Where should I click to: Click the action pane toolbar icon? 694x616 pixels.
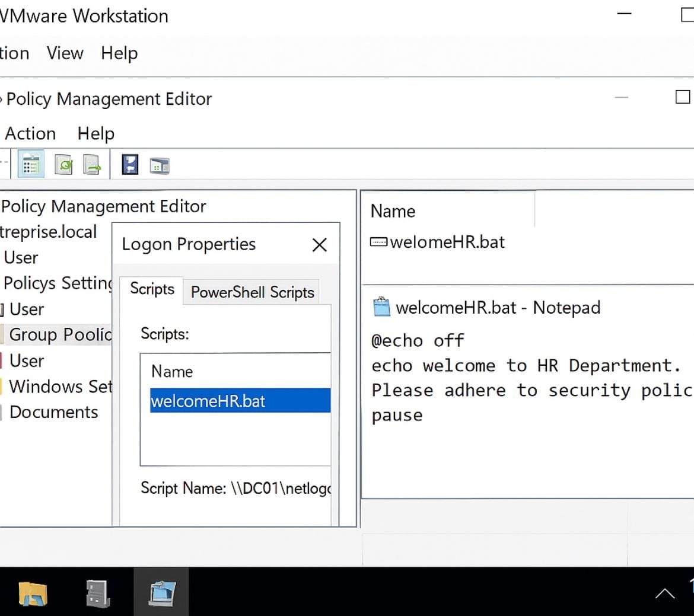(160, 165)
